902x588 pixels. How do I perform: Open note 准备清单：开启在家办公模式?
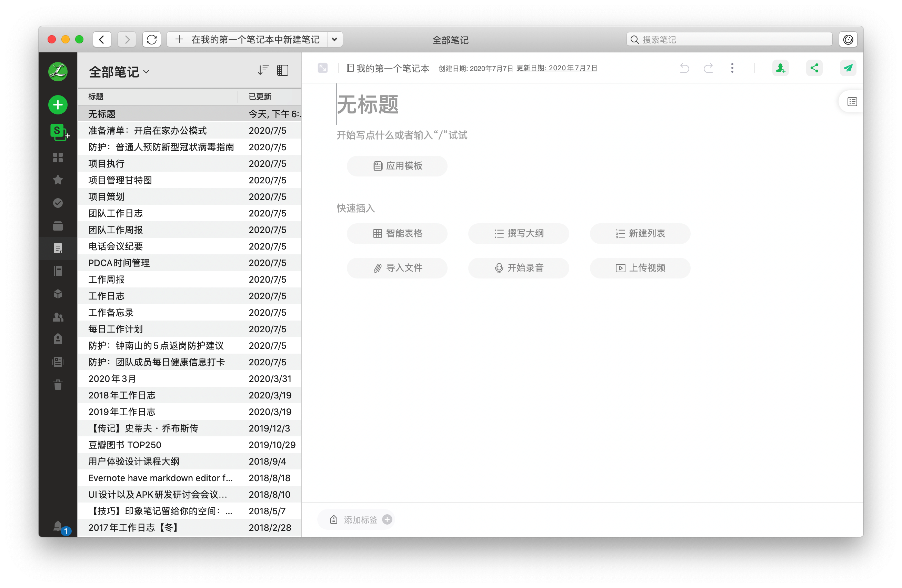click(x=190, y=131)
